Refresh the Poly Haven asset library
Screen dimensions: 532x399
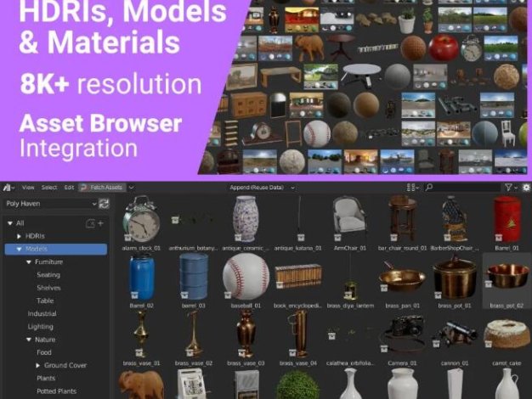click(104, 204)
